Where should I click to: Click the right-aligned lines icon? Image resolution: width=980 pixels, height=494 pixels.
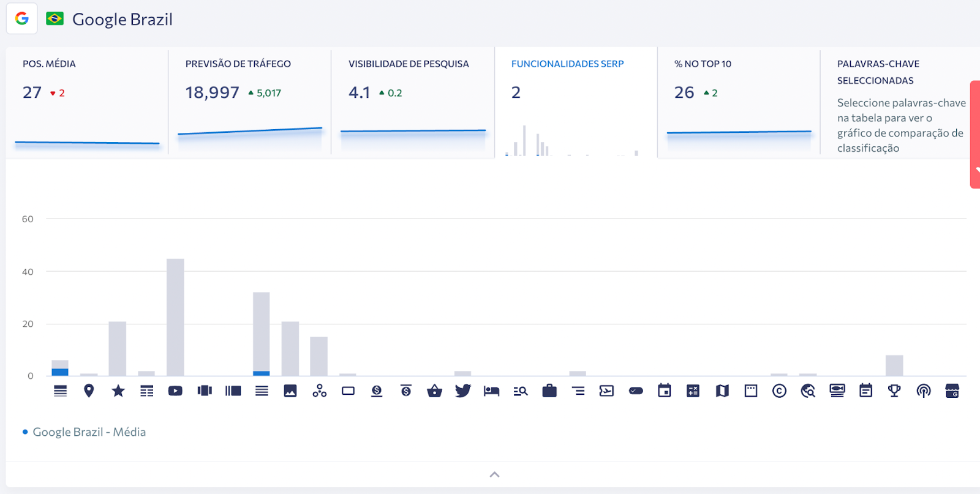(578, 391)
